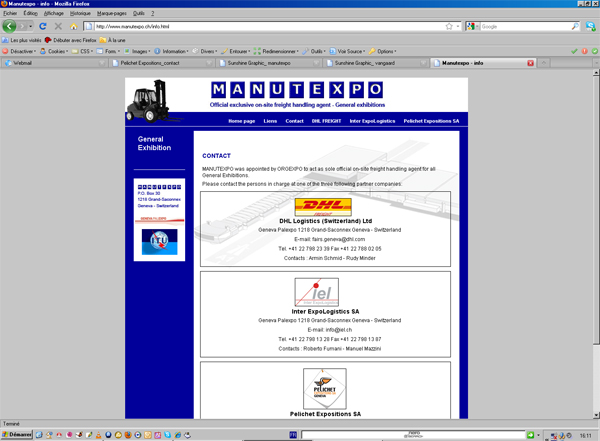Click the DHL Freight logo
This screenshot has width=600, height=441.
[x=323, y=207]
